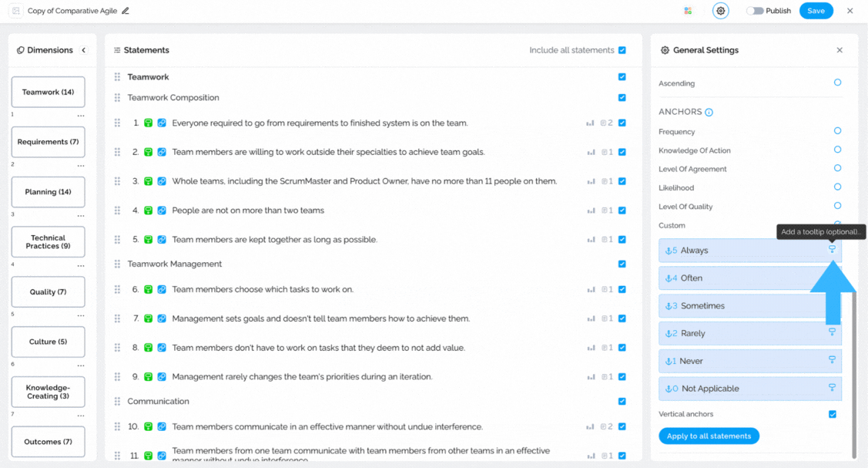
Task: Click the Anchors info icon
Action: (x=709, y=113)
